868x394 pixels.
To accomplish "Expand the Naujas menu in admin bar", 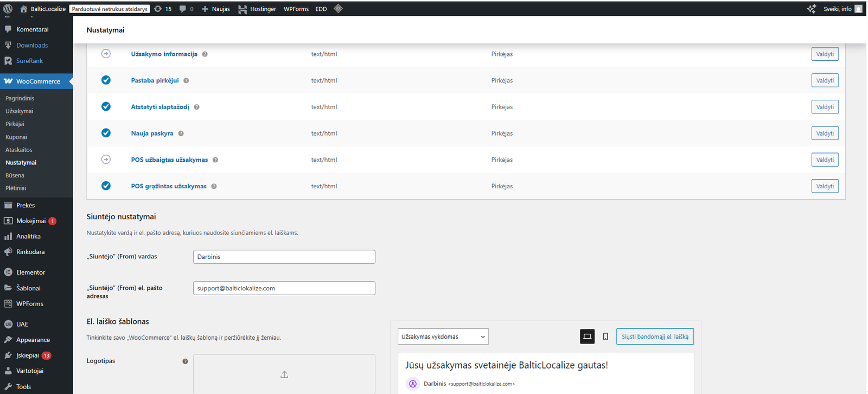I will coord(216,9).
